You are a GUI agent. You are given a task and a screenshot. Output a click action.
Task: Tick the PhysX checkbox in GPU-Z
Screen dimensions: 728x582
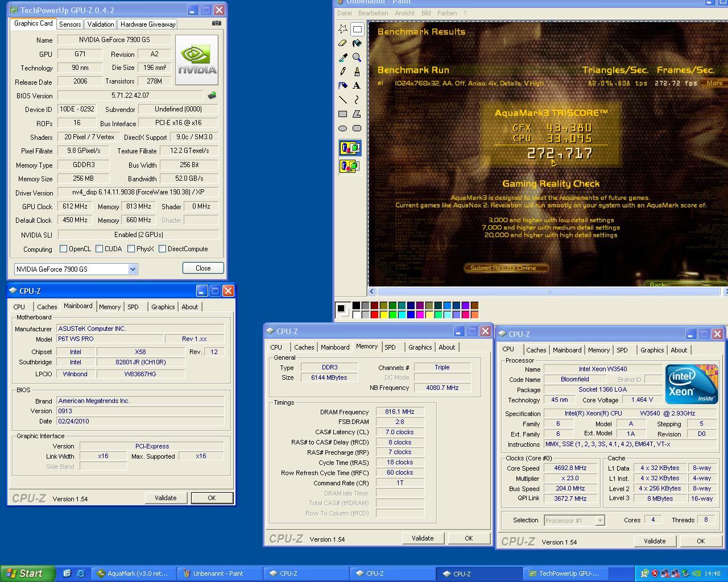coord(131,248)
